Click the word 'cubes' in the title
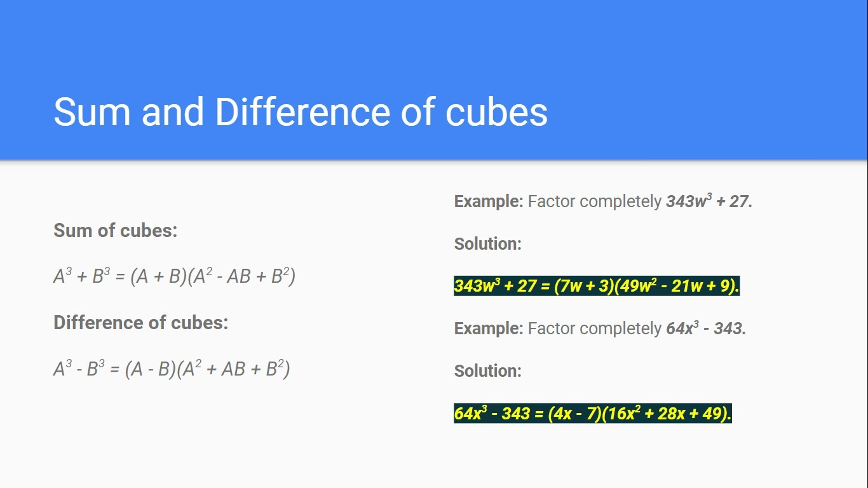 point(497,113)
